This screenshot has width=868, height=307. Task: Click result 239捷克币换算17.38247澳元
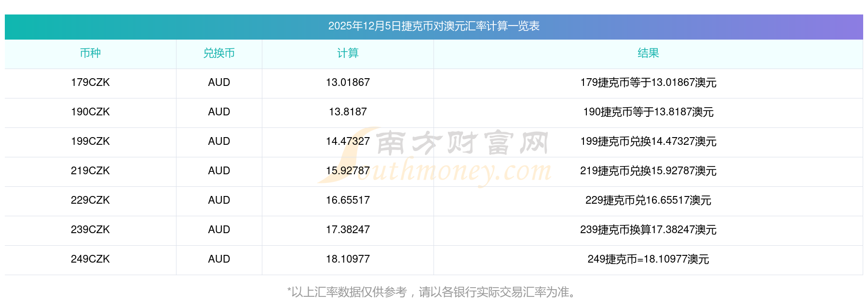pyautogui.click(x=648, y=230)
